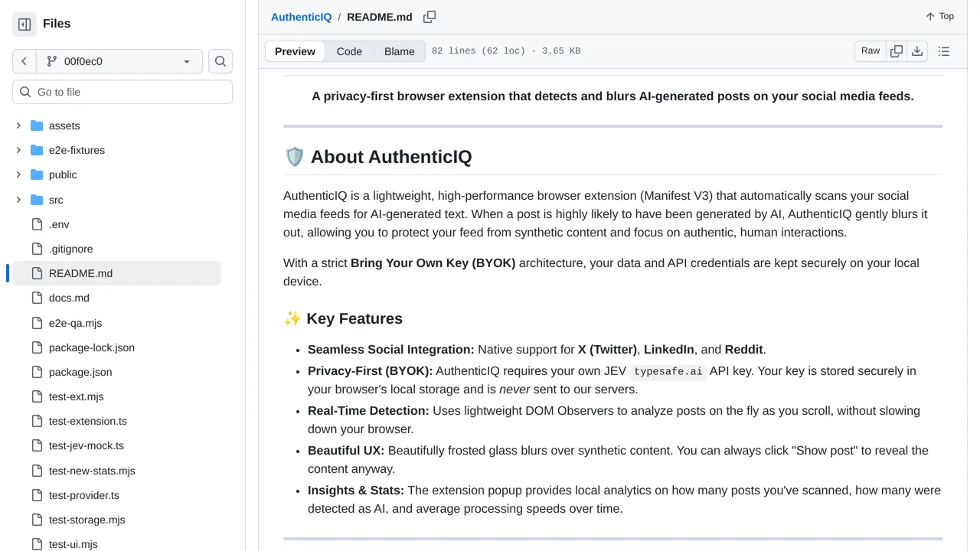Click the .env file icon
Viewport: 980px width, 551px height.
(37, 224)
